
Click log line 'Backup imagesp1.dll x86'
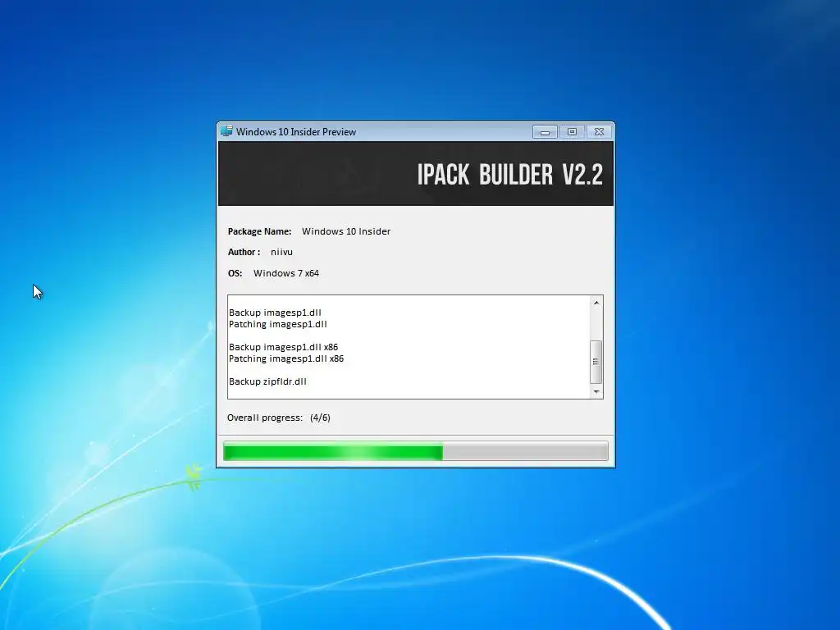coord(283,347)
